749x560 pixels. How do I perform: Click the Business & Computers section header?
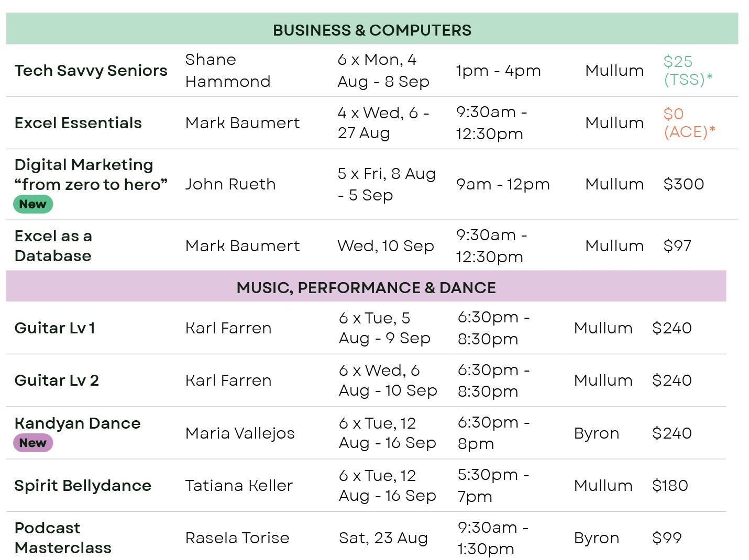tap(372, 30)
